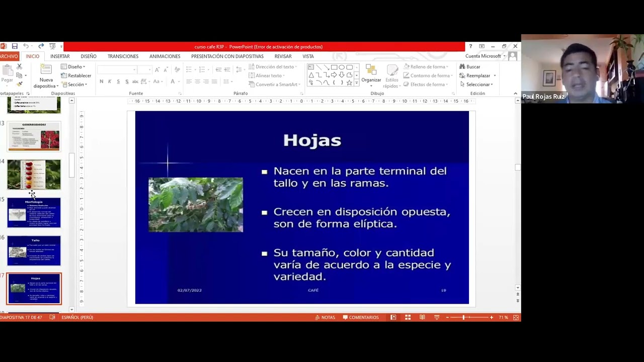The height and width of the screenshot is (362, 644).
Task: Open the Nueva diapositiva dropdown arrow
Action: point(57,86)
